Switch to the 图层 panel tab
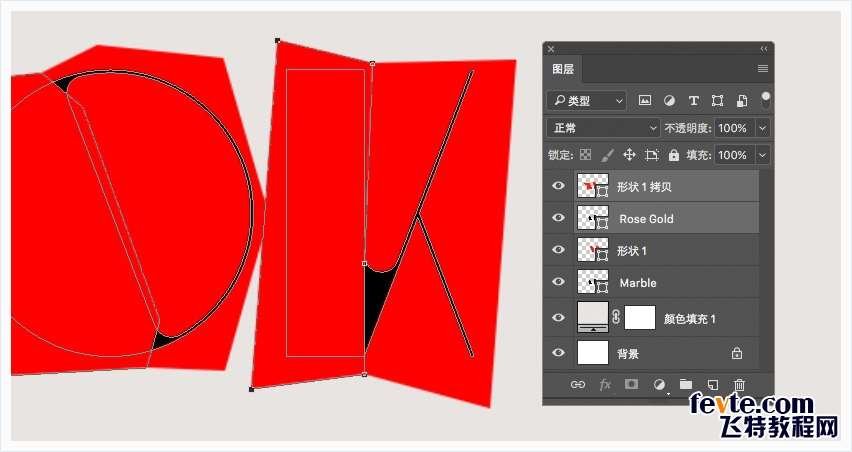 pyautogui.click(x=563, y=69)
